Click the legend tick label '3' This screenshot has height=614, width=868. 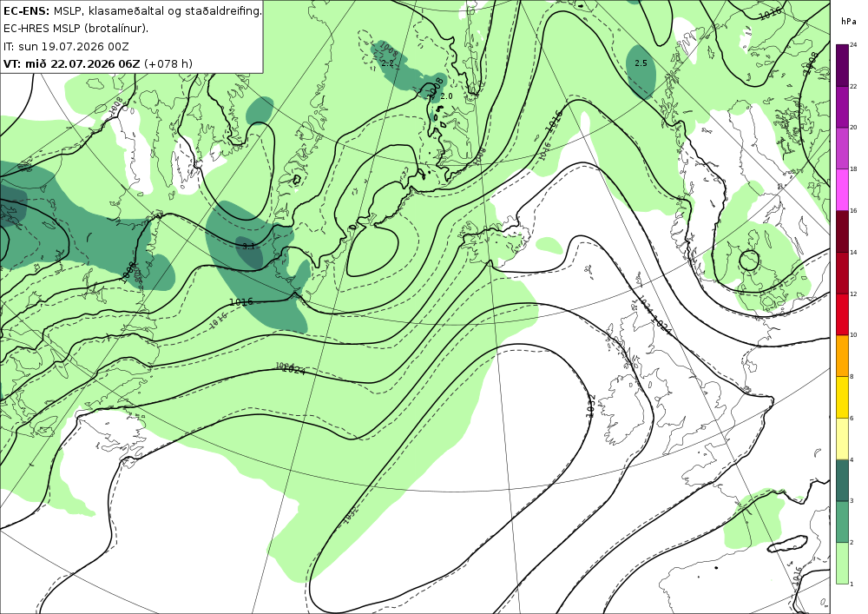click(852, 501)
